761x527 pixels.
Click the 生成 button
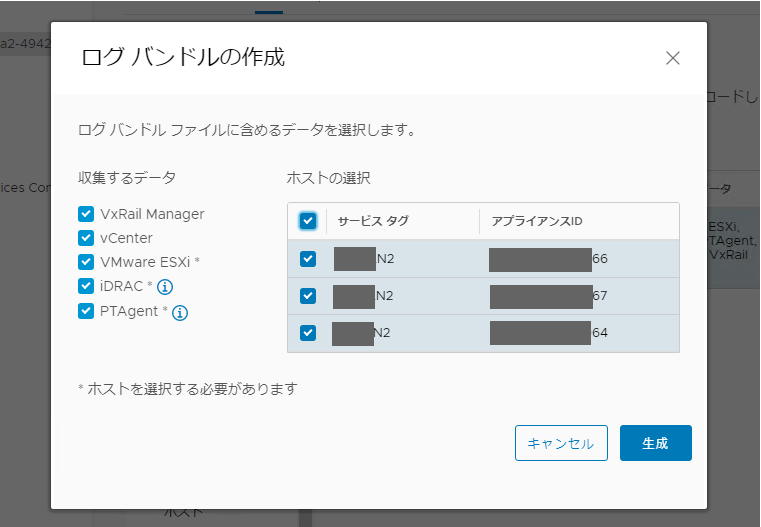[656, 443]
